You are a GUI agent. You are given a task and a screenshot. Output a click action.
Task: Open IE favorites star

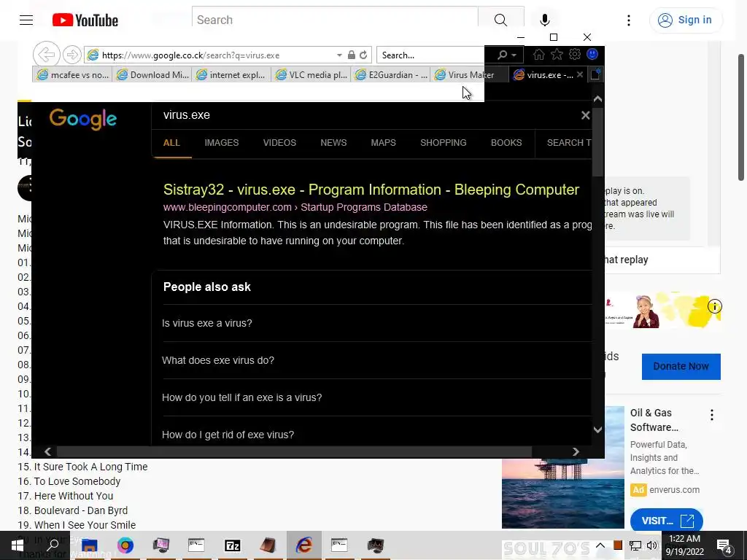tap(557, 54)
